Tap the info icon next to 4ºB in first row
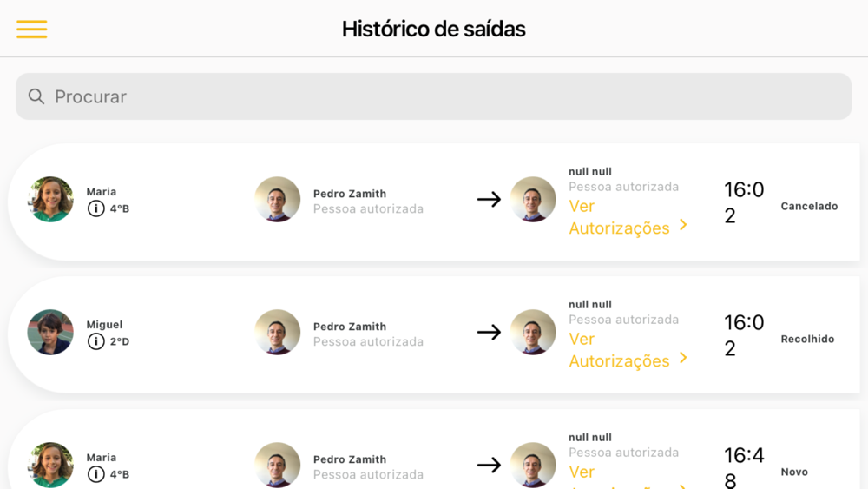The image size is (868, 489). tap(95, 208)
